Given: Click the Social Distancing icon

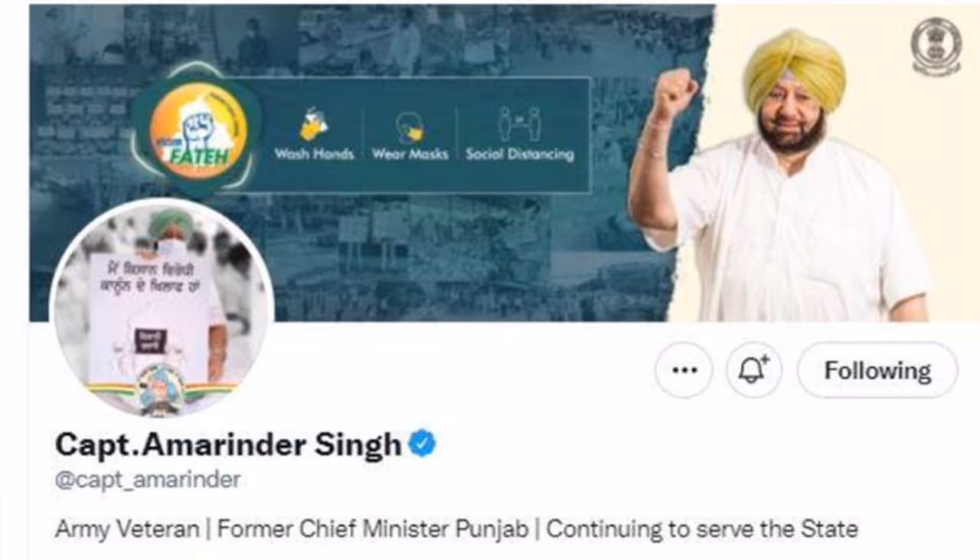Looking at the screenshot, I should [x=520, y=124].
